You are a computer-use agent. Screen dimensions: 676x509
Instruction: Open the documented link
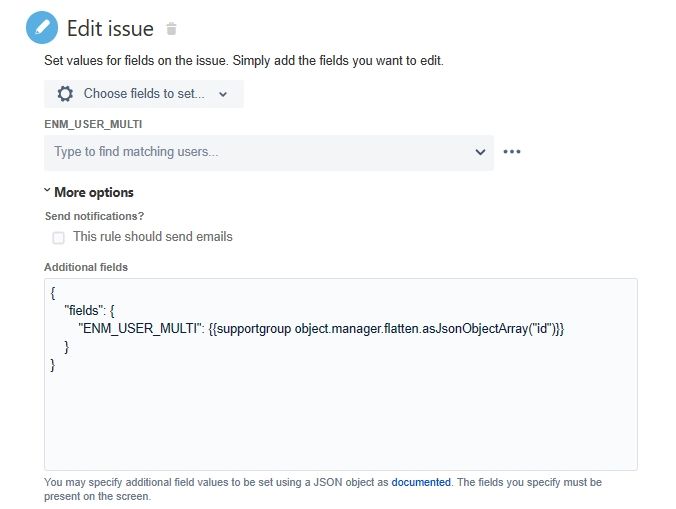(x=421, y=482)
